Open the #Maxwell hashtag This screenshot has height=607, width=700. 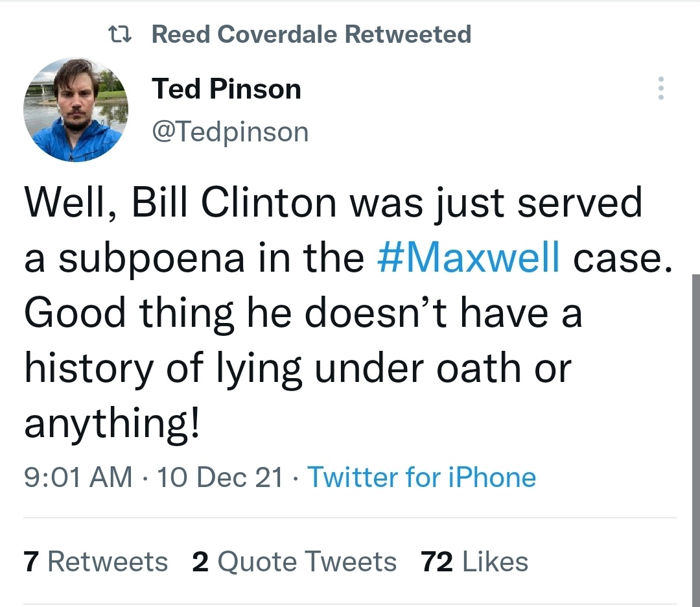[x=469, y=257]
